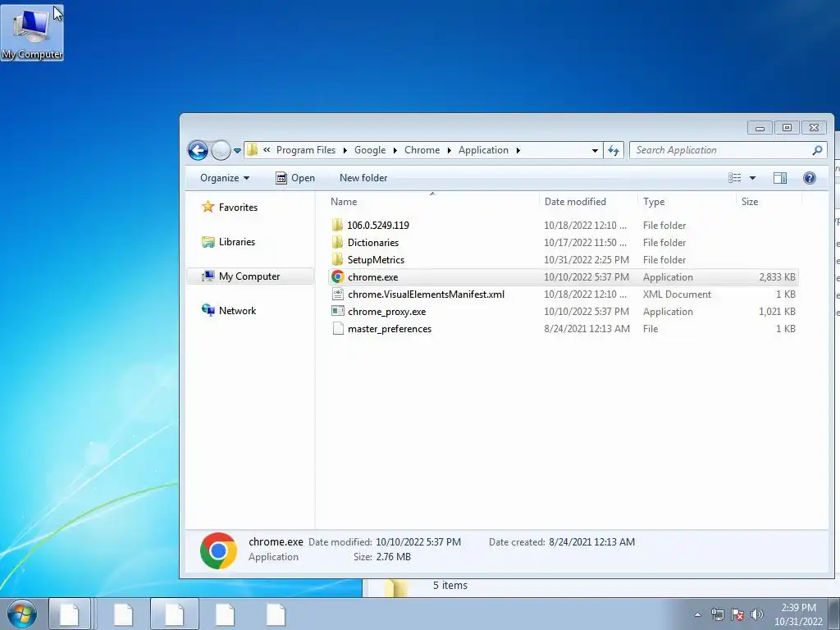Select My Computer in navigation pane
840x630 pixels.
(250, 276)
